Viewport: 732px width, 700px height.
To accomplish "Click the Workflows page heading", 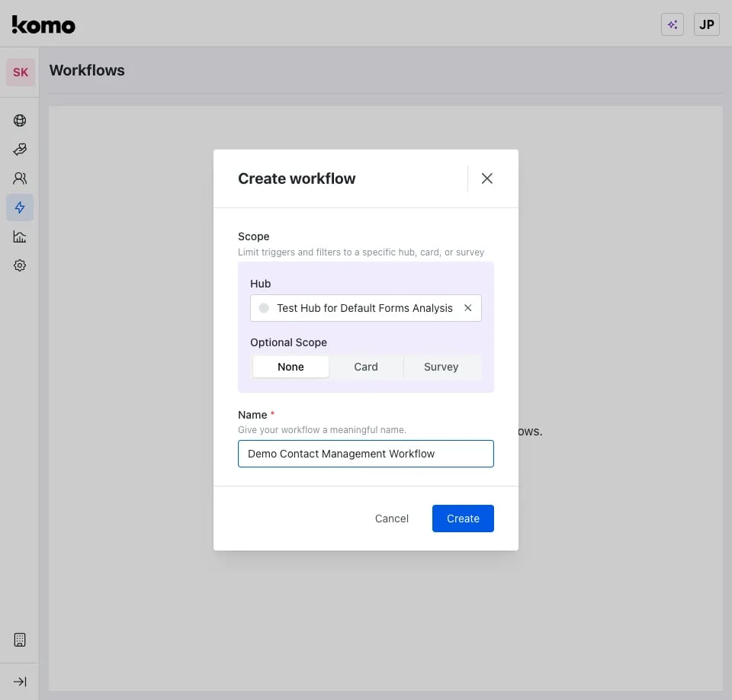I will (87, 70).
